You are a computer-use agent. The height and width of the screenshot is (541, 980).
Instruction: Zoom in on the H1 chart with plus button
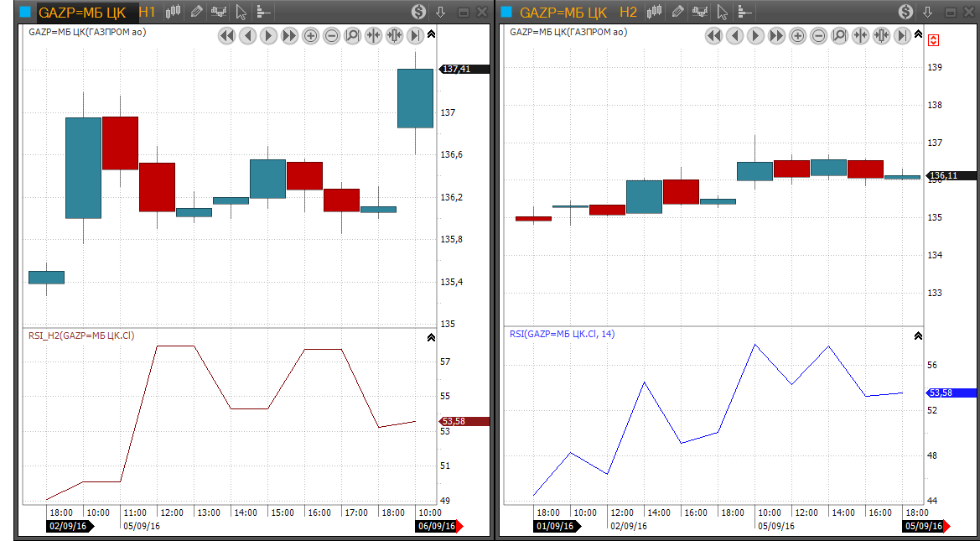coord(310,35)
